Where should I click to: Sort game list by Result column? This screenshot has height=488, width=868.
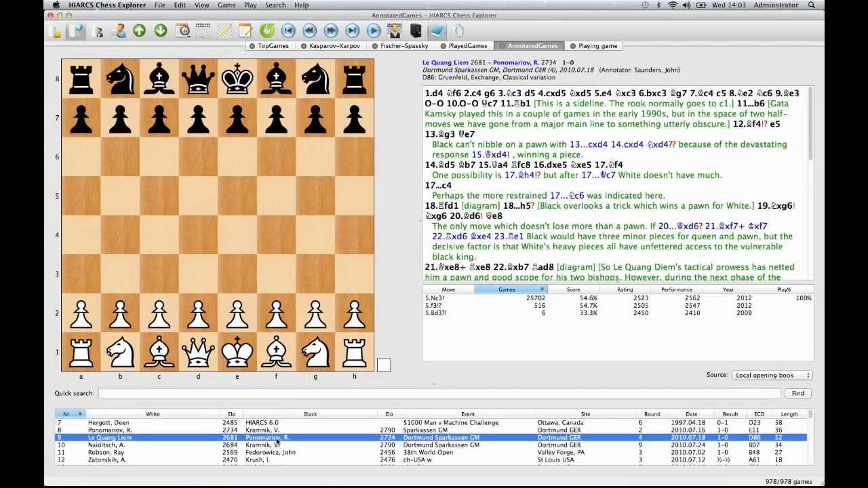click(730, 413)
